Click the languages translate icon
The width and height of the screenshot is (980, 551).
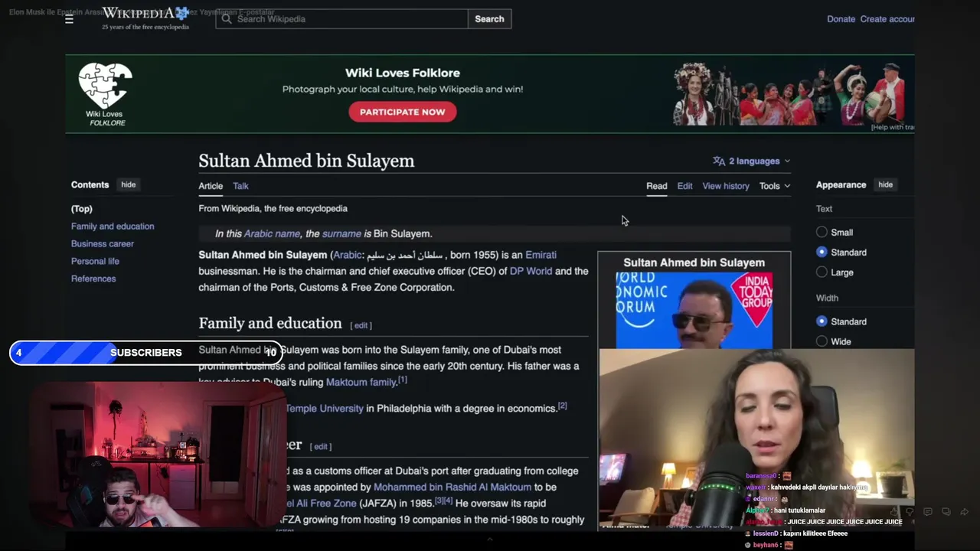tap(718, 161)
